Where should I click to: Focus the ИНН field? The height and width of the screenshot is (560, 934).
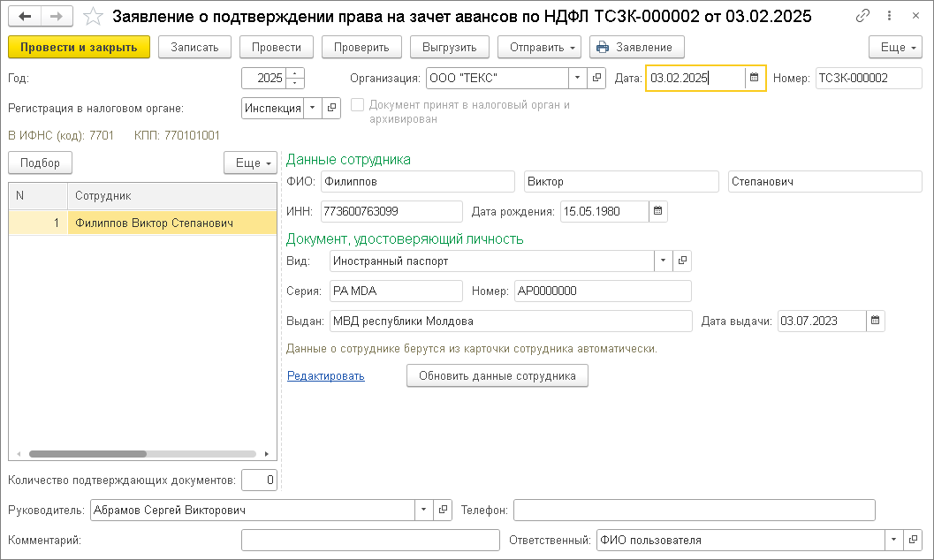point(391,211)
